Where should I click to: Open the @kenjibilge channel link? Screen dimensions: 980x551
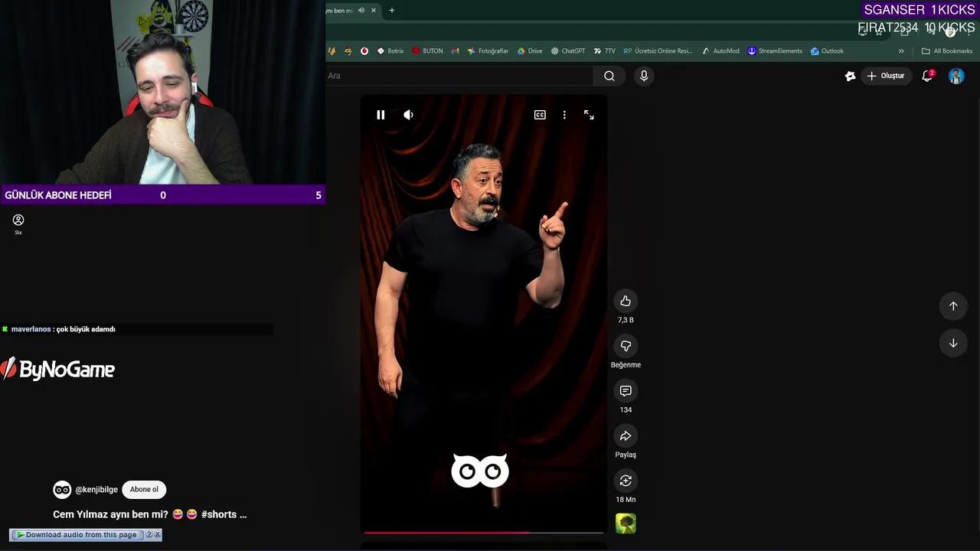[x=96, y=489]
